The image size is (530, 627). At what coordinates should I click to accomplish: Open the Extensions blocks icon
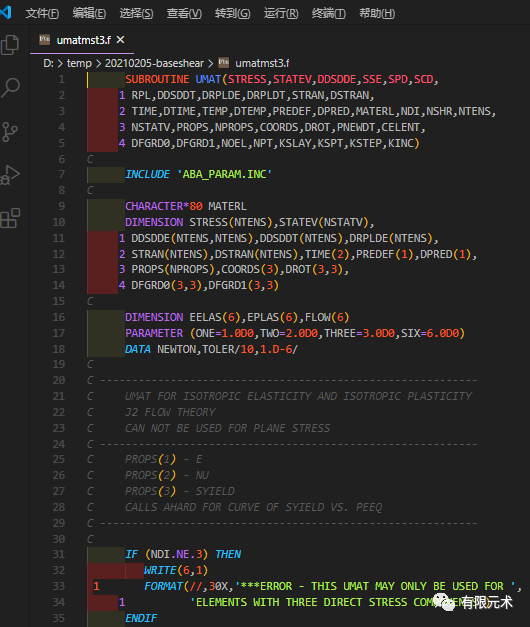tap(10, 218)
